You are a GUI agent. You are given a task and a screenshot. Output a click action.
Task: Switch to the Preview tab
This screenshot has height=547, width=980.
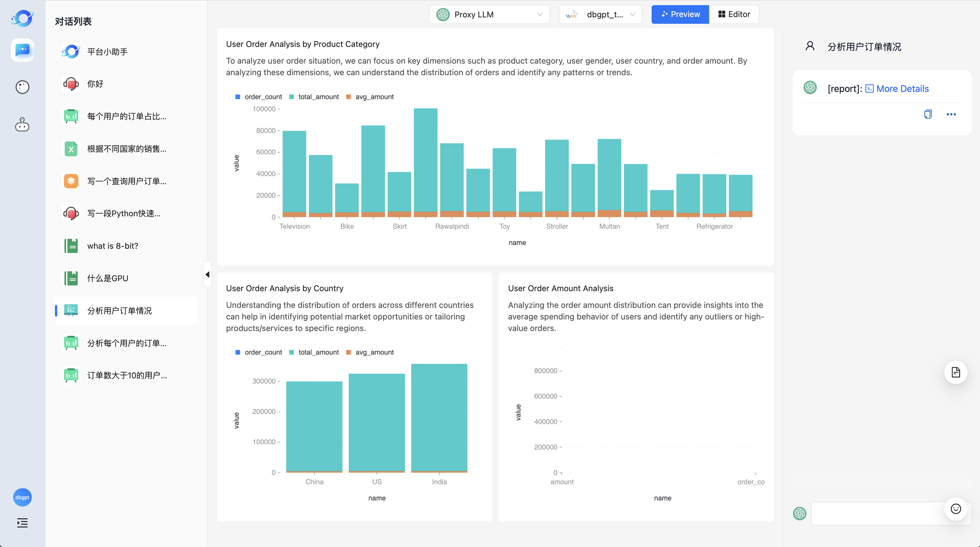click(680, 14)
